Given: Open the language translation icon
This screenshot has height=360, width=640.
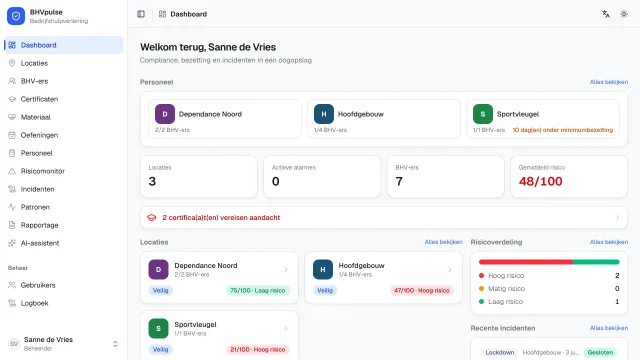Looking at the screenshot, I should coord(606,14).
